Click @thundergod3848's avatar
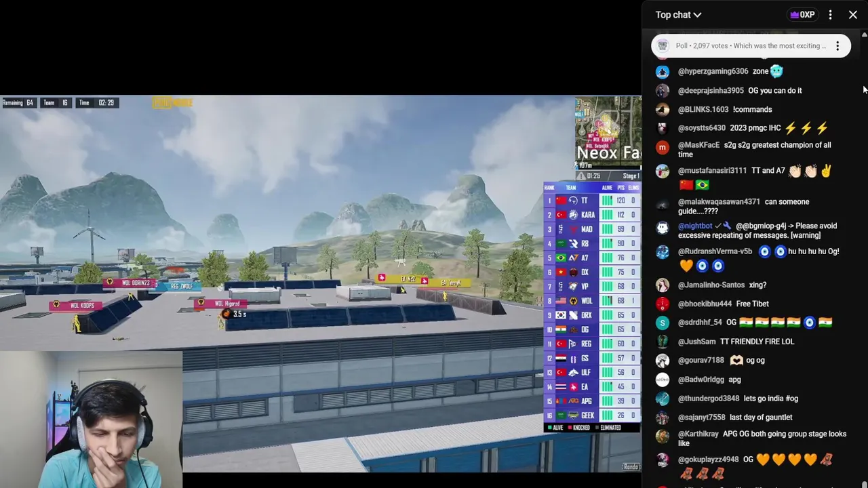 point(663,399)
